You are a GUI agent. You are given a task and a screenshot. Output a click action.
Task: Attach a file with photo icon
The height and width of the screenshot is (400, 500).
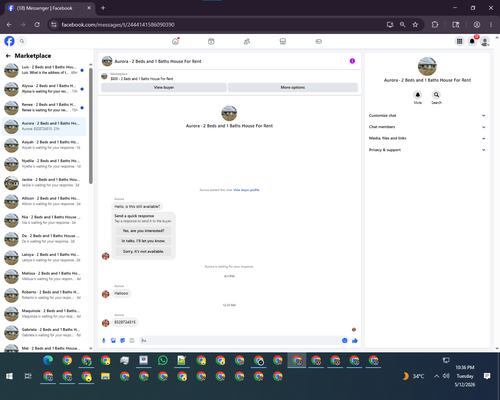(x=113, y=340)
